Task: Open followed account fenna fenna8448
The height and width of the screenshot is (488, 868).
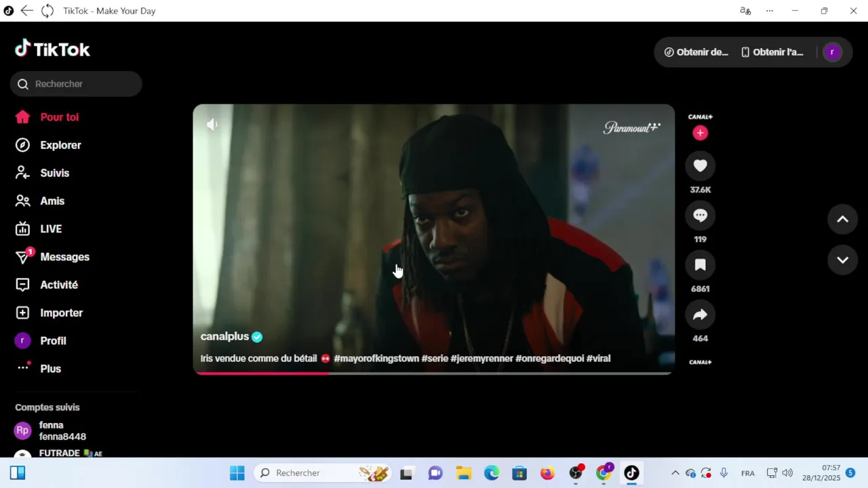Action: (51, 430)
